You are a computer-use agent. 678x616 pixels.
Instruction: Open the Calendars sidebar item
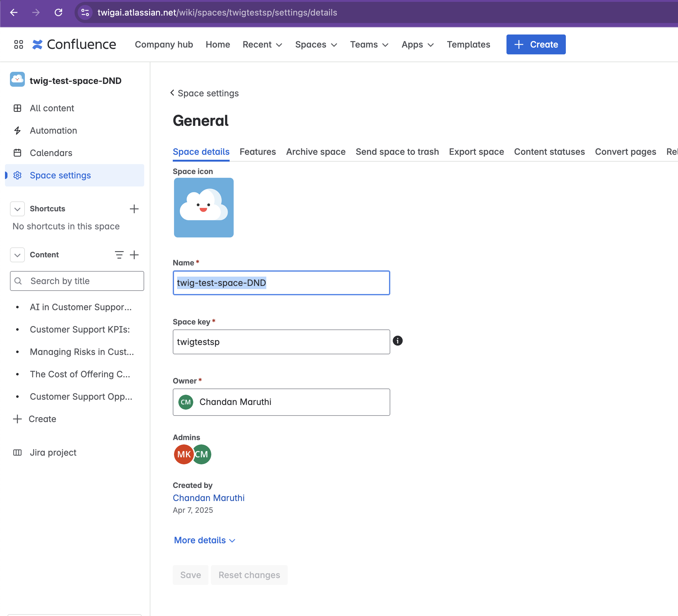point(51,153)
